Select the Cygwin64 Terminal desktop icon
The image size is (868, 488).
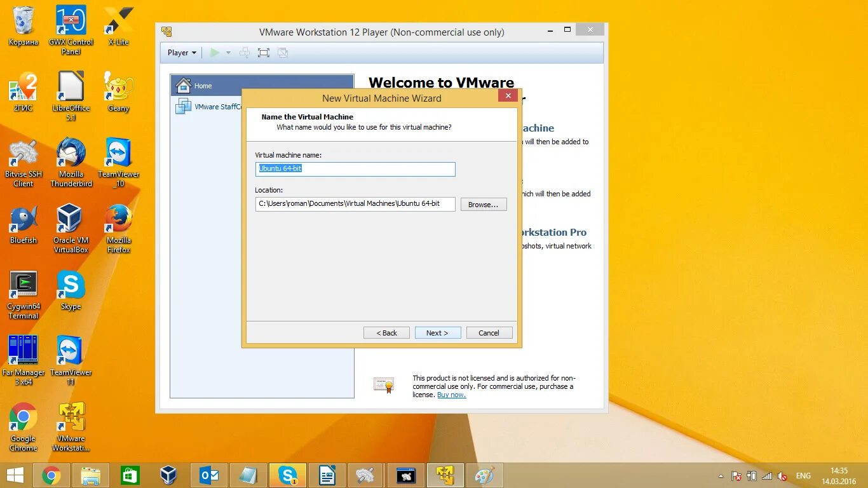(24, 295)
